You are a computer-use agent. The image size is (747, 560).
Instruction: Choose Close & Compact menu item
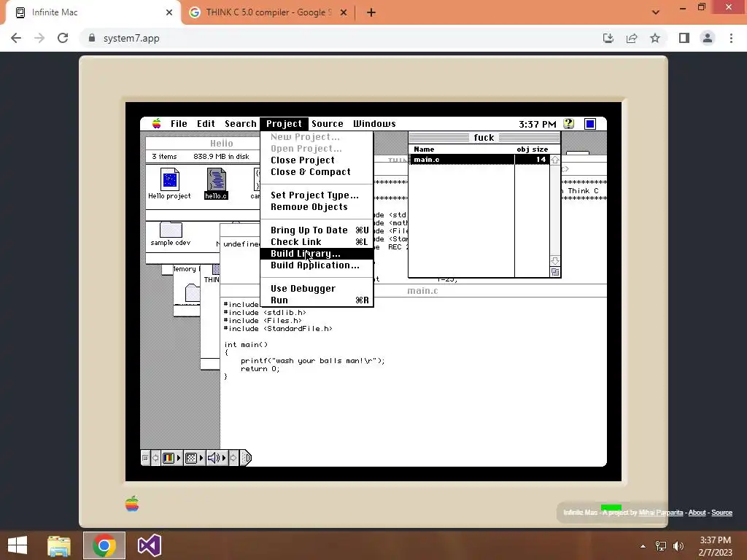coord(317,172)
